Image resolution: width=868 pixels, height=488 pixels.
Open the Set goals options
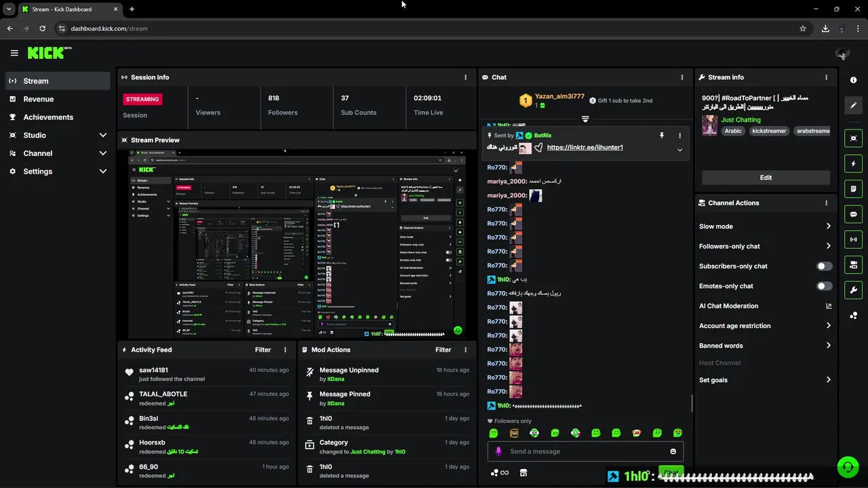[765, 380]
